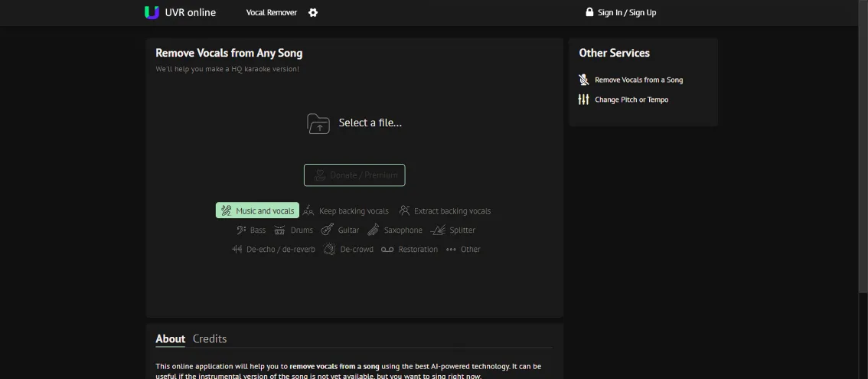The image size is (868, 379).
Task: Select the Music and vocals mode
Action: (257, 211)
